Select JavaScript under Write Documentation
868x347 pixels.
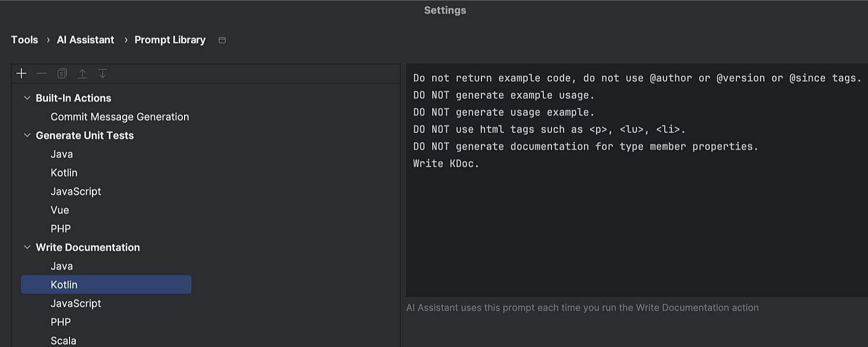tap(76, 303)
